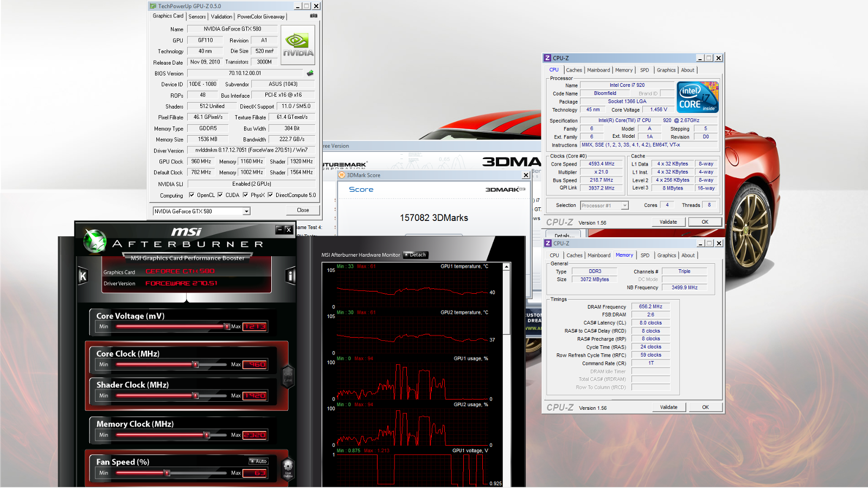Open the Caches tab in upper CPU-Z
This screenshot has width=868, height=488.
[574, 70]
